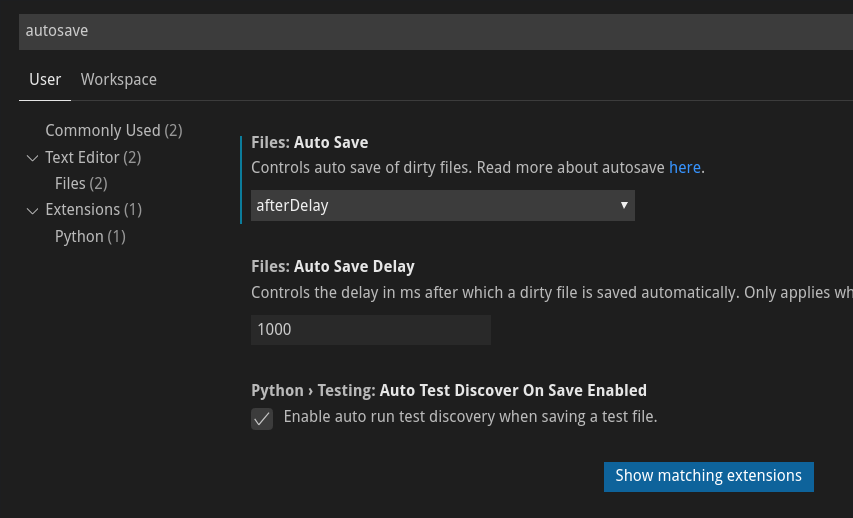Screen dimensions: 853x518
Task: Open the Files: Auto Save combo box
Action: 442,205
